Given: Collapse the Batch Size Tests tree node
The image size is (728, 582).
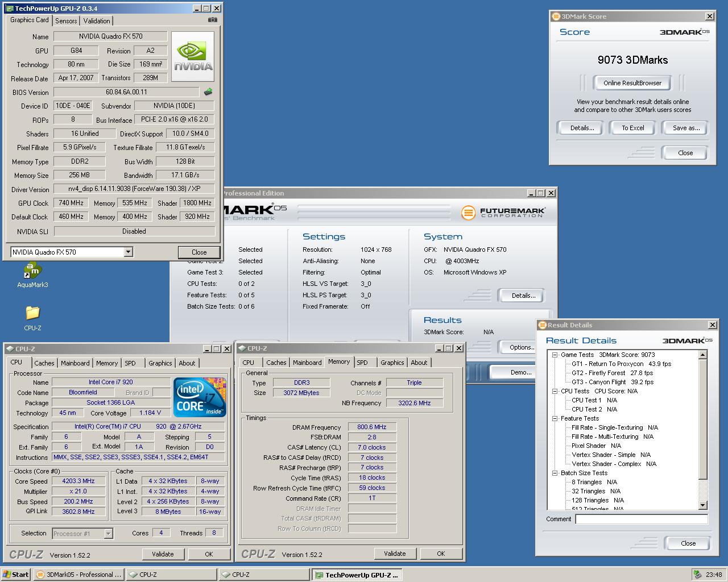Looking at the screenshot, I should coord(555,473).
